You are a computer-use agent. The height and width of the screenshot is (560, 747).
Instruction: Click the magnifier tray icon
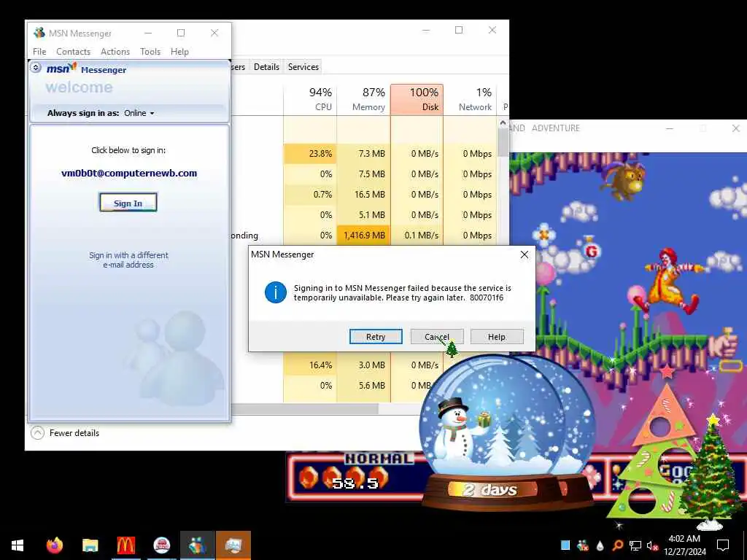point(617,545)
